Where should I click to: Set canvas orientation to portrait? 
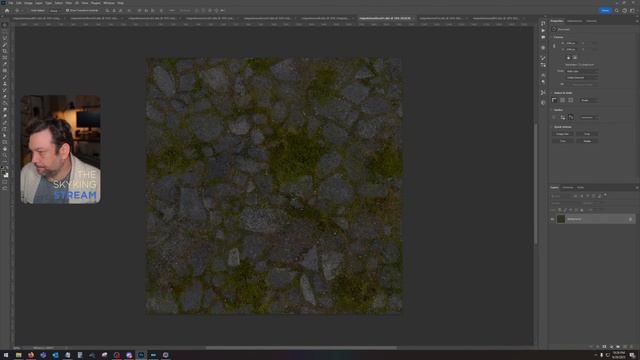click(x=569, y=58)
